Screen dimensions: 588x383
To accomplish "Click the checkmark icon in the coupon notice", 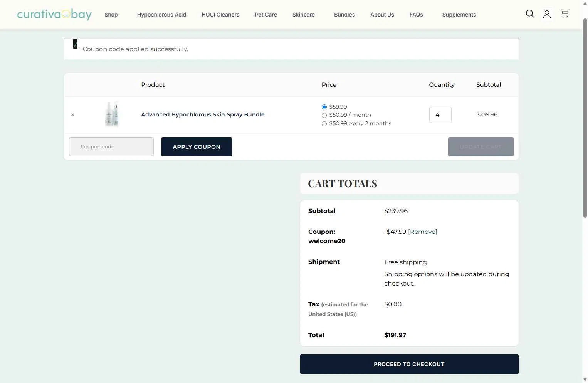I will pos(75,44).
